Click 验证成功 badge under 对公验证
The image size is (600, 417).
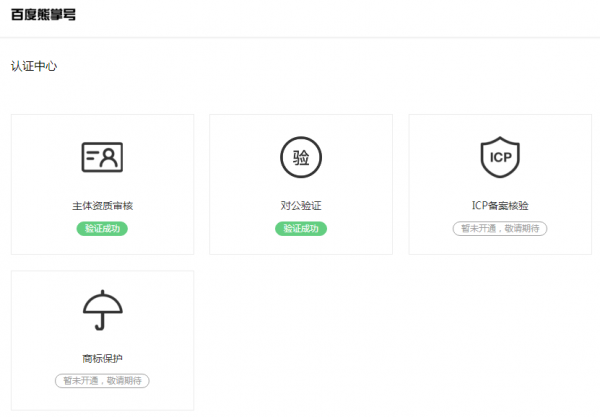coord(301,229)
